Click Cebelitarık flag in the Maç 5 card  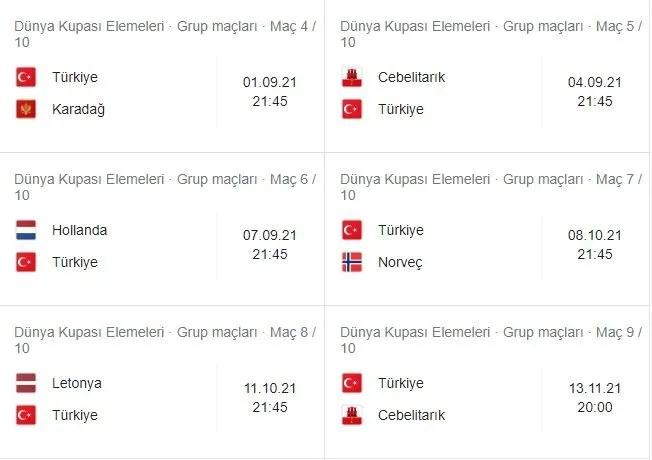(x=352, y=77)
